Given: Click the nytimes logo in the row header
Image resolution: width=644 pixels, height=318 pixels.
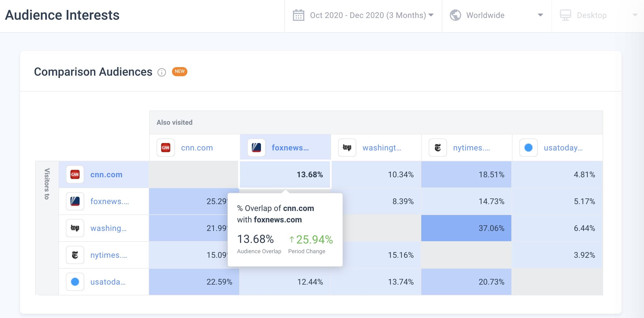Looking at the screenshot, I should 75,255.
